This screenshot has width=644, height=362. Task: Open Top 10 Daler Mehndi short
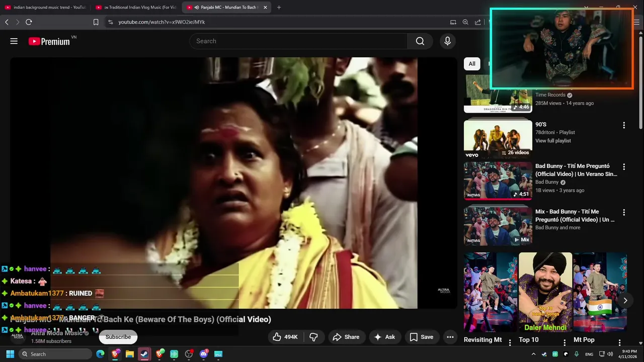click(545, 292)
